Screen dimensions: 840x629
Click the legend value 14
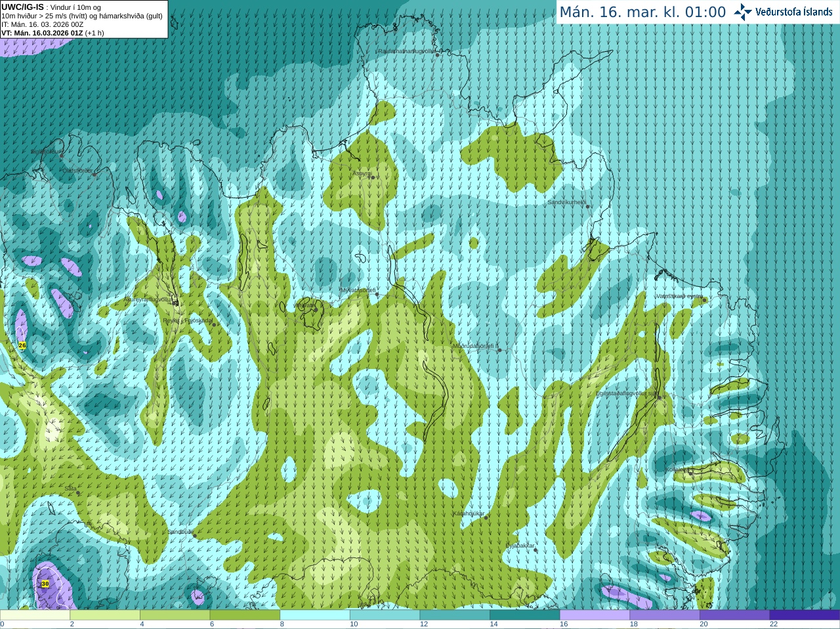pyautogui.click(x=493, y=624)
